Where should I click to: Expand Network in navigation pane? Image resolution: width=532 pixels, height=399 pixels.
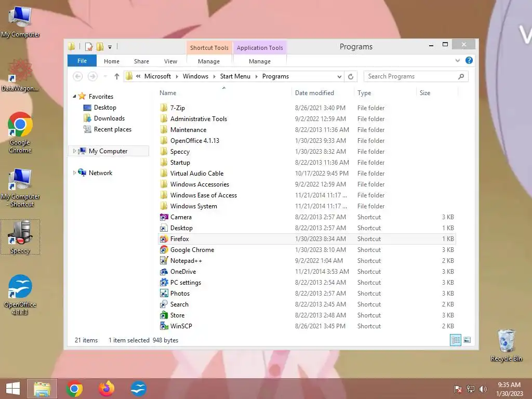click(x=74, y=172)
